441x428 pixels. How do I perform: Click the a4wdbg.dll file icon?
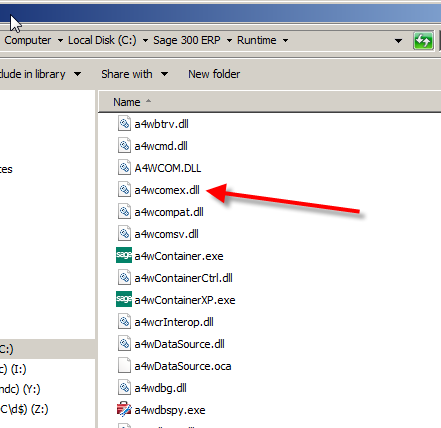(124, 388)
